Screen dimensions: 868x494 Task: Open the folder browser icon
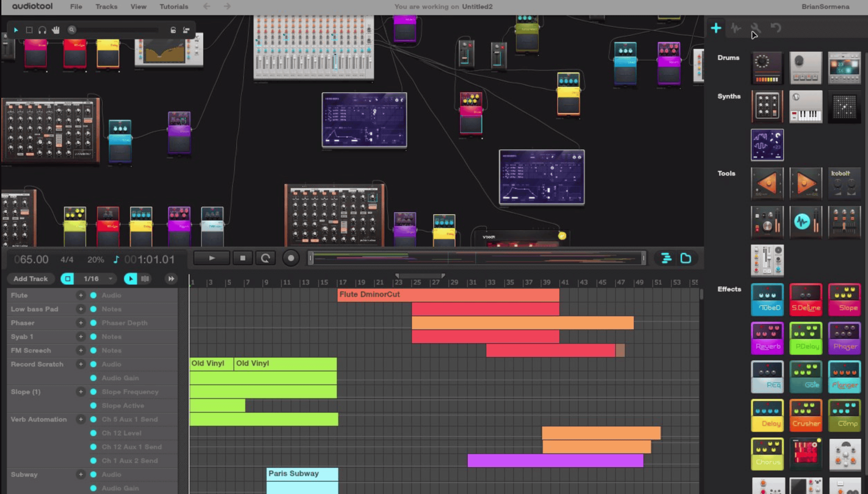pyautogui.click(x=686, y=258)
